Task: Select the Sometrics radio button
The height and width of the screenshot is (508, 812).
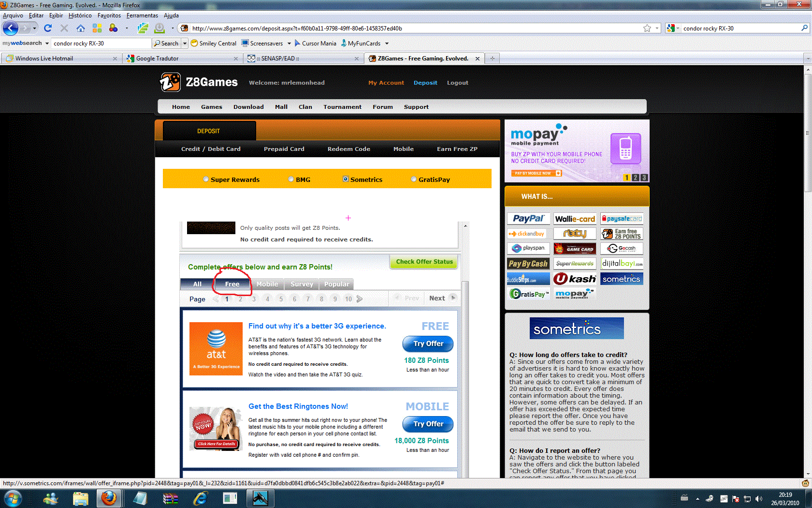Action: point(346,179)
